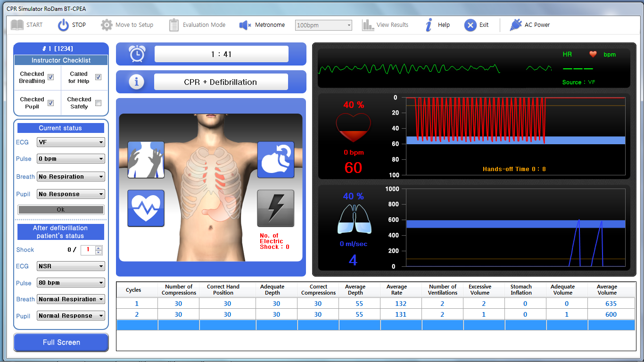Toggle the Called for Help checkbox

pyautogui.click(x=98, y=77)
